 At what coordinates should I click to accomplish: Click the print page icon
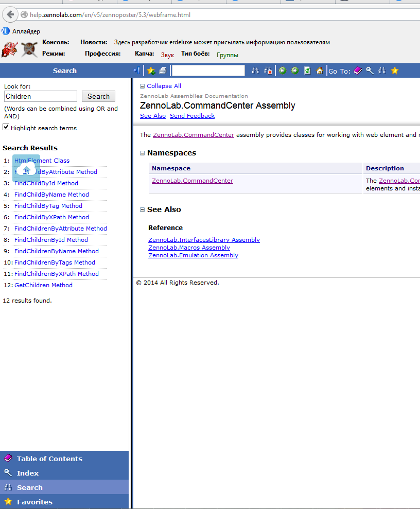[163, 71]
